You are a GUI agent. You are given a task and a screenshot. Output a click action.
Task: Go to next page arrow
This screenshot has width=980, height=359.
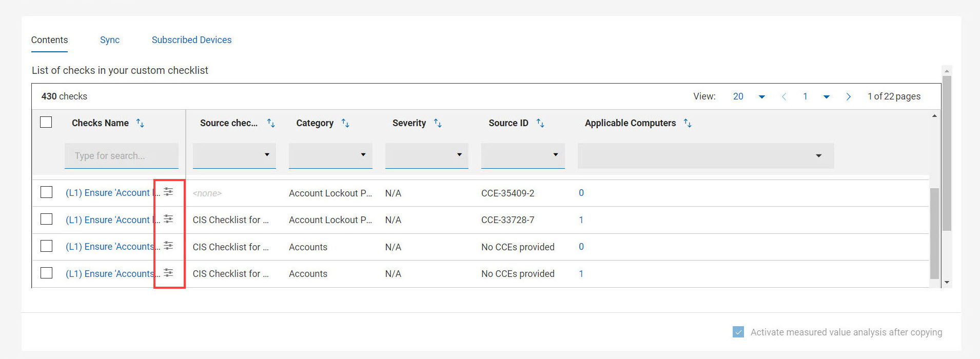[848, 96]
